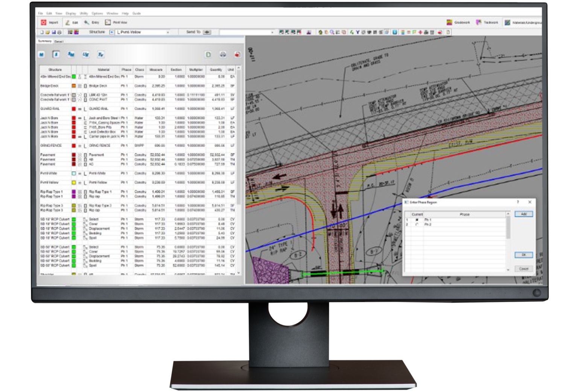This screenshot has width=578, height=392.
Task: Expand the blue arrow selector beside Structure
Action: pos(111,32)
